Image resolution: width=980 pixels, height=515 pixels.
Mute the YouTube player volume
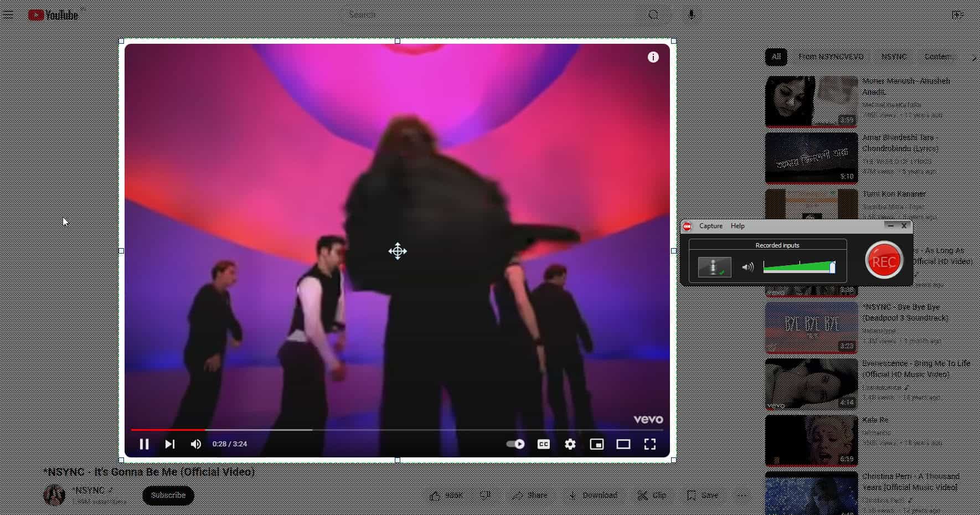(196, 444)
